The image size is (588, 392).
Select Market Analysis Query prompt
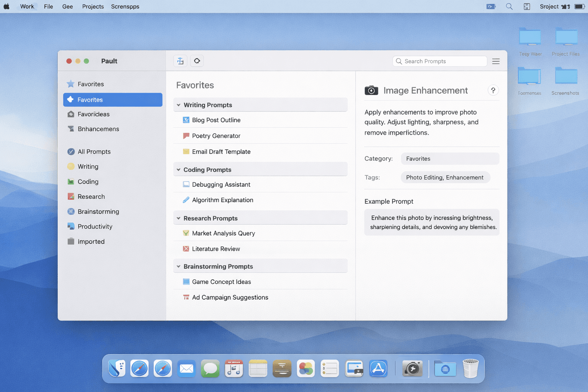(x=260, y=233)
